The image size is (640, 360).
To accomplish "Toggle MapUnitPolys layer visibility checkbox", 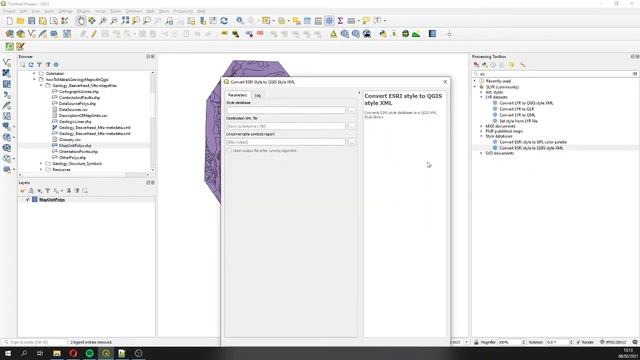I will click(x=28, y=200).
